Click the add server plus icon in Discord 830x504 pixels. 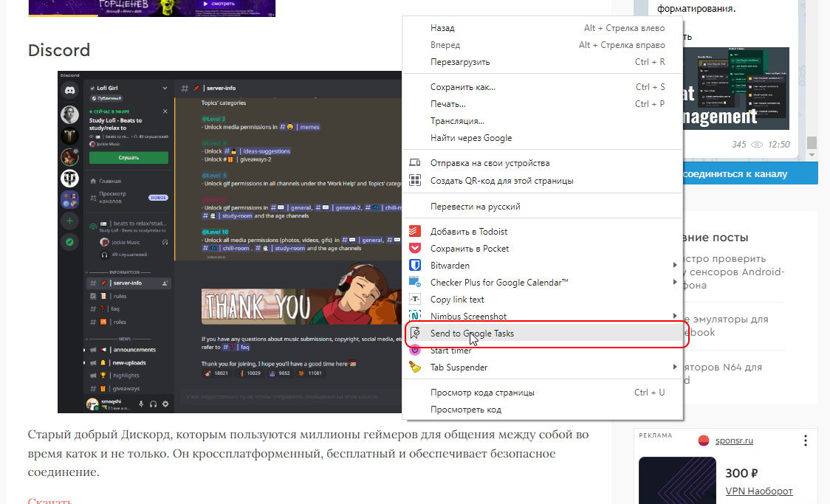pos(69,221)
